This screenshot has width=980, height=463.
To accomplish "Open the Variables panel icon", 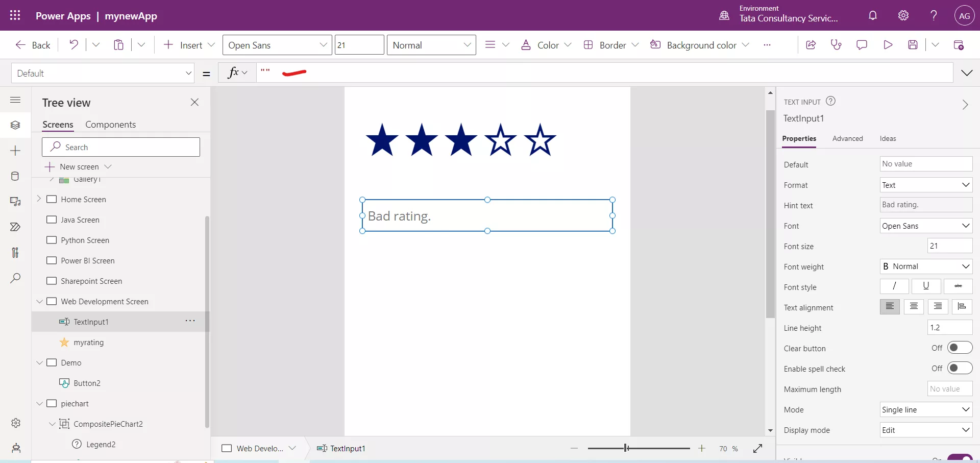I will click(x=15, y=253).
